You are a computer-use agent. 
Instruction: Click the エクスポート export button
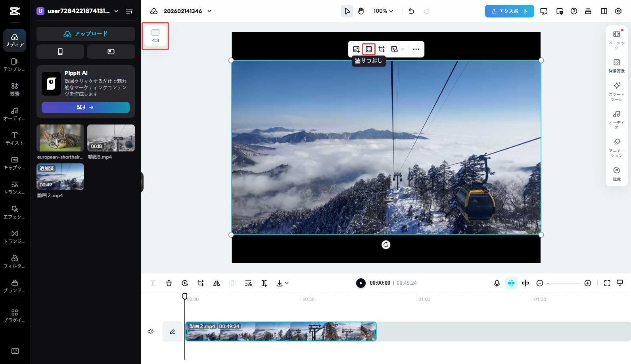click(x=510, y=11)
